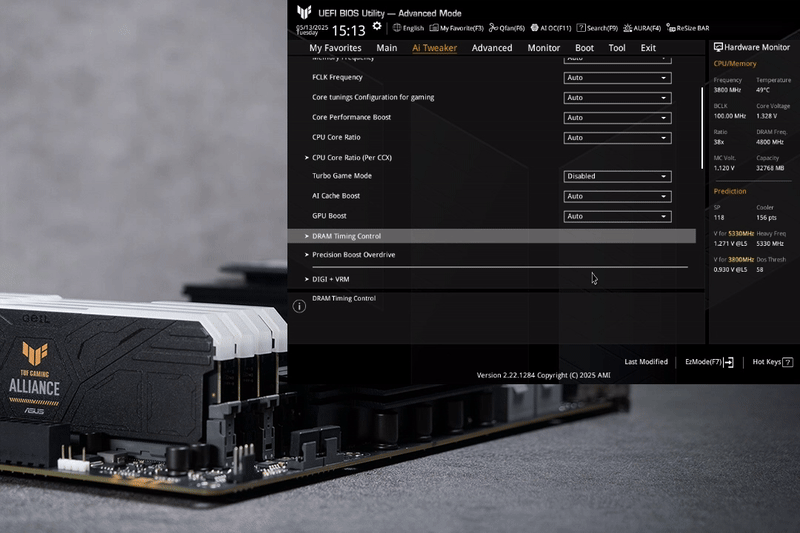Click the 1.271 V @L5 prediction value

point(730,243)
